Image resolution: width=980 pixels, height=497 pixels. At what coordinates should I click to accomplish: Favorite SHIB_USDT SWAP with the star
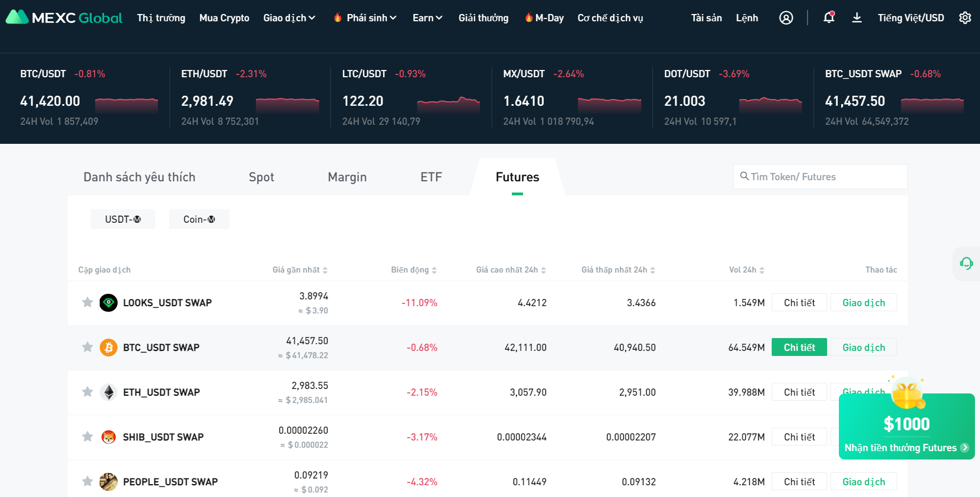(x=87, y=437)
